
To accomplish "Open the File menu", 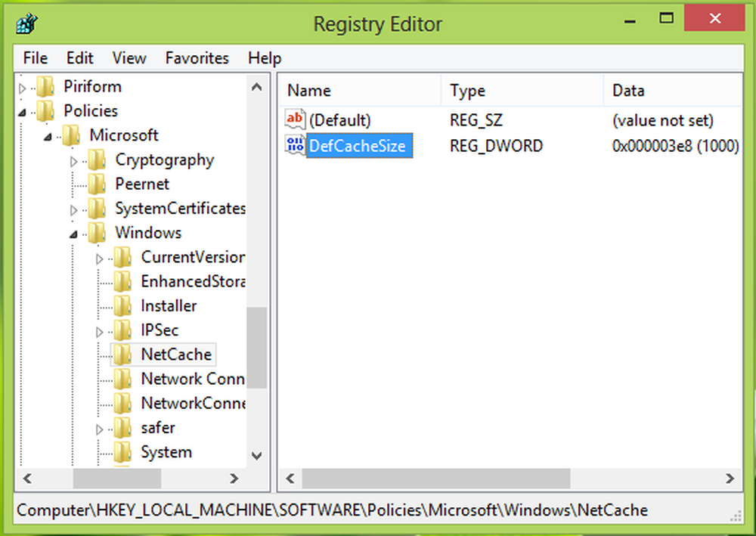I will (x=36, y=58).
